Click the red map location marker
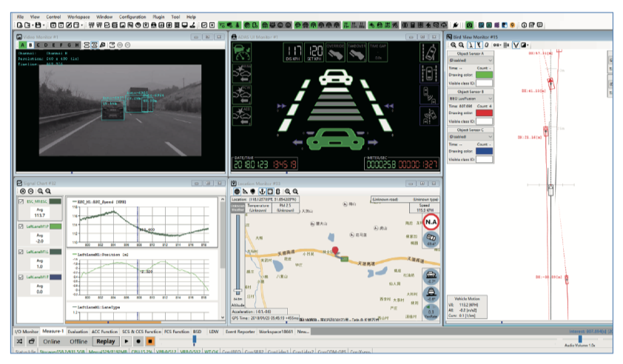The height and width of the screenshot is (364, 623). [x=335, y=250]
